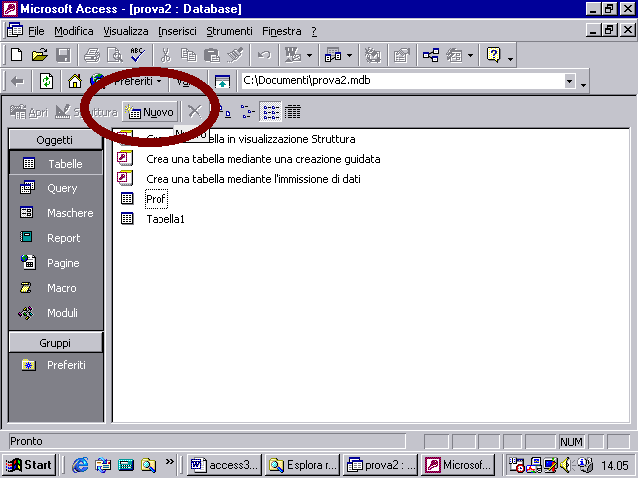Select the Prof table
638x478 pixels.
tap(144, 199)
